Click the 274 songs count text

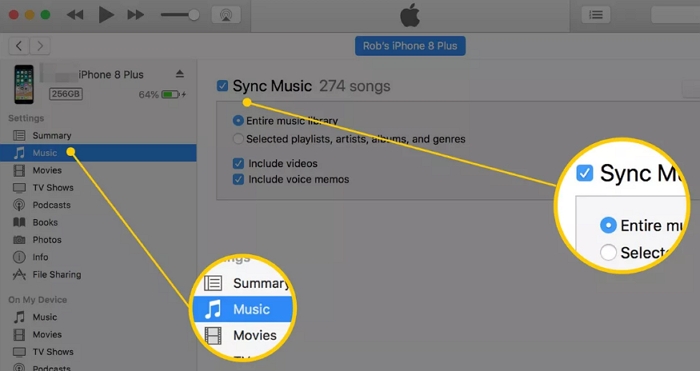pyautogui.click(x=354, y=86)
